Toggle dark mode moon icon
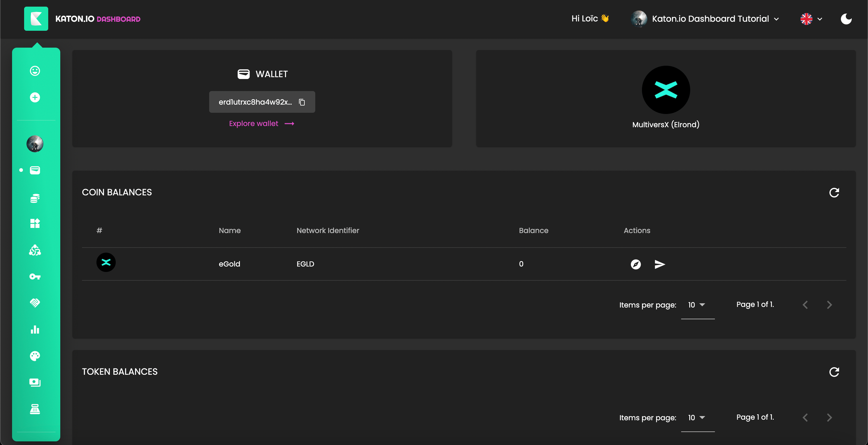The width and height of the screenshot is (868, 445). [846, 19]
